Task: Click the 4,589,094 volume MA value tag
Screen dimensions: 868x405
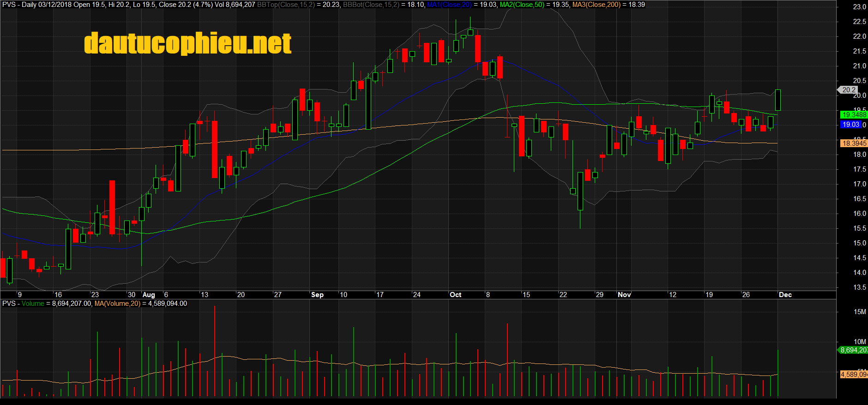Action: (854, 375)
